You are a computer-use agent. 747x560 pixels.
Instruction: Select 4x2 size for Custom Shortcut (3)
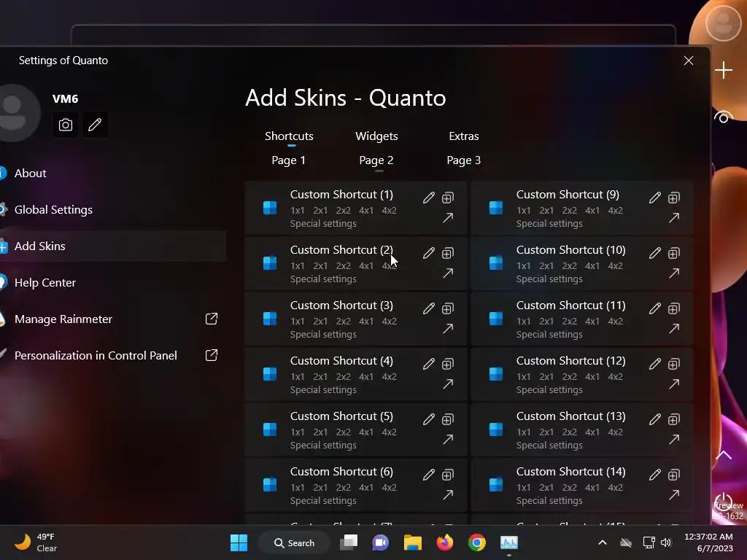390,322
